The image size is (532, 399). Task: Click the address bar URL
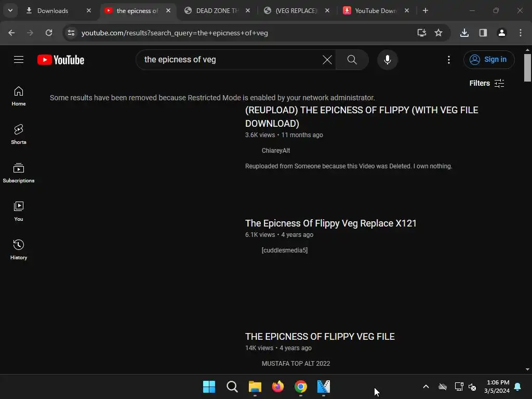click(x=175, y=33)
